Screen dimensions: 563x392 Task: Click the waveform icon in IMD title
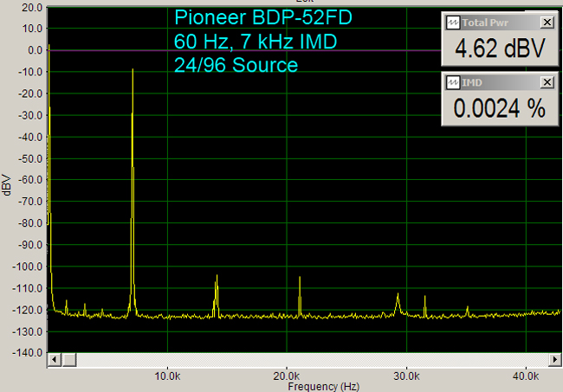coord(453,82)
